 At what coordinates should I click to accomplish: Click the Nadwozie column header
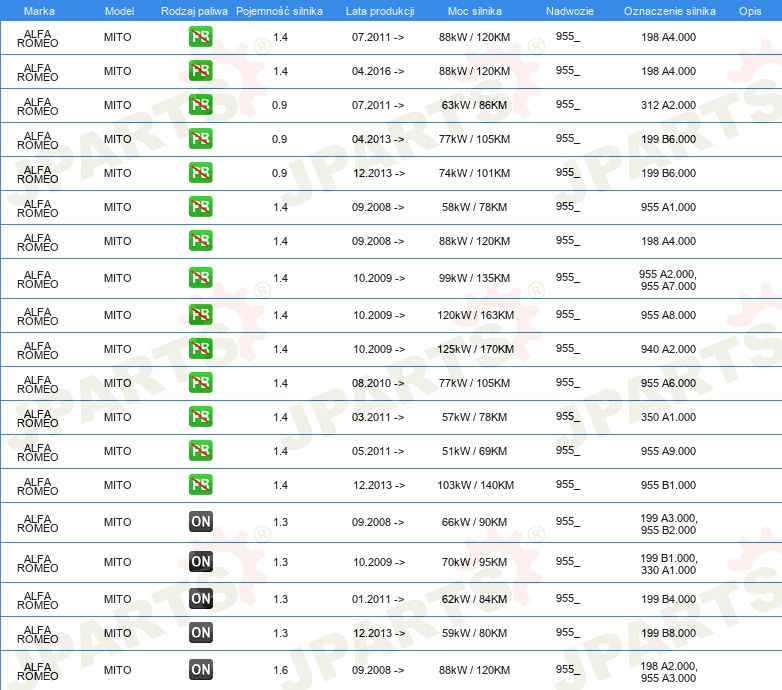(570, 11)
